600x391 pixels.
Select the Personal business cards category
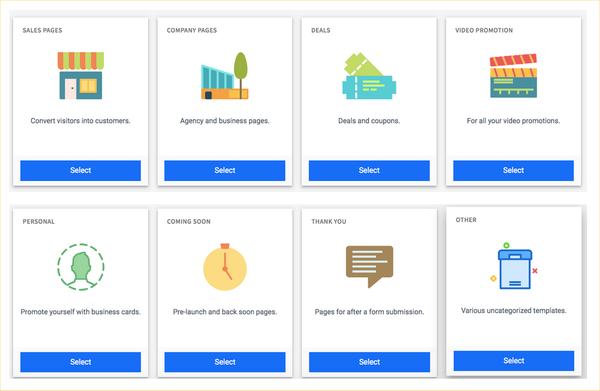click(x=80, y=362)
